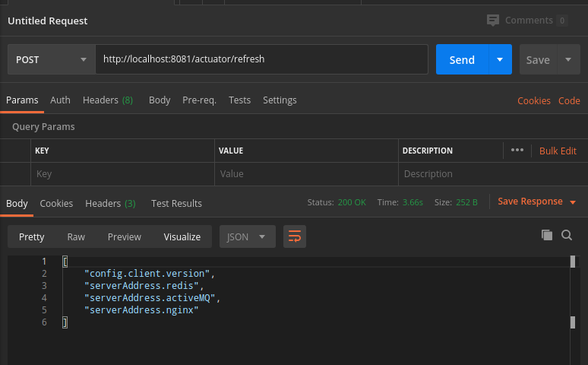Switch to the request Headers tab

click(x=107, y=100)
